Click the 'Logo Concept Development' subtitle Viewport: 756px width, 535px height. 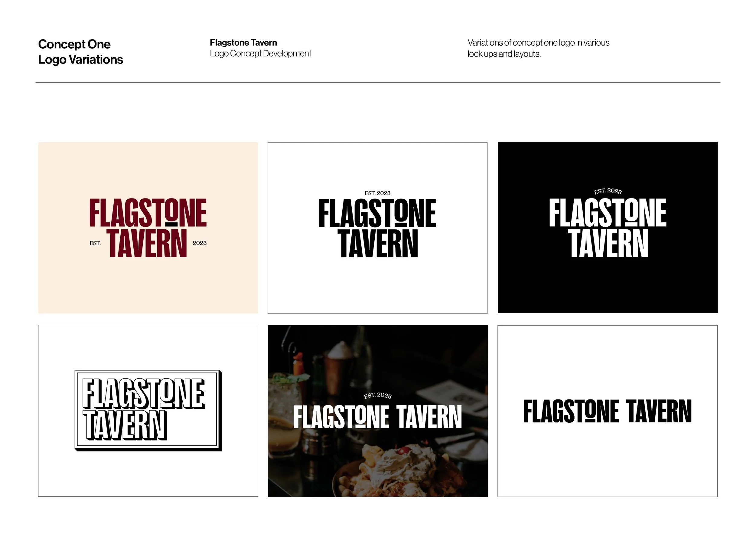pos(260,53)
